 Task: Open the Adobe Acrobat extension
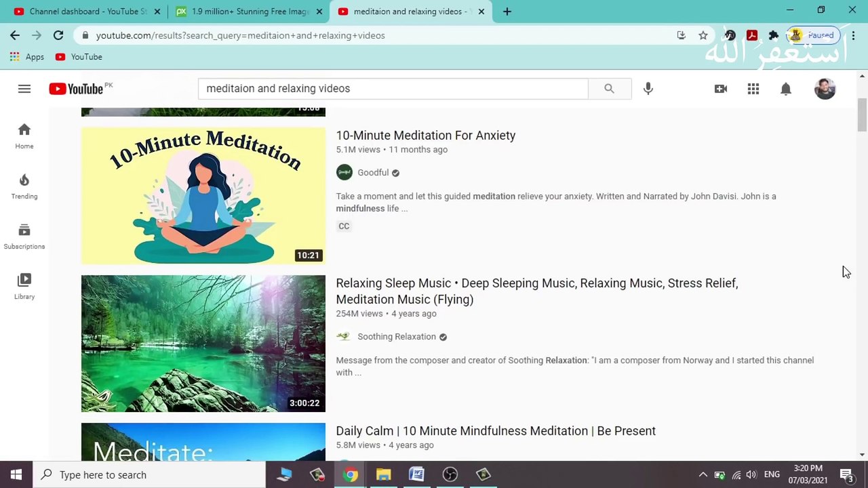coord(752,35)
